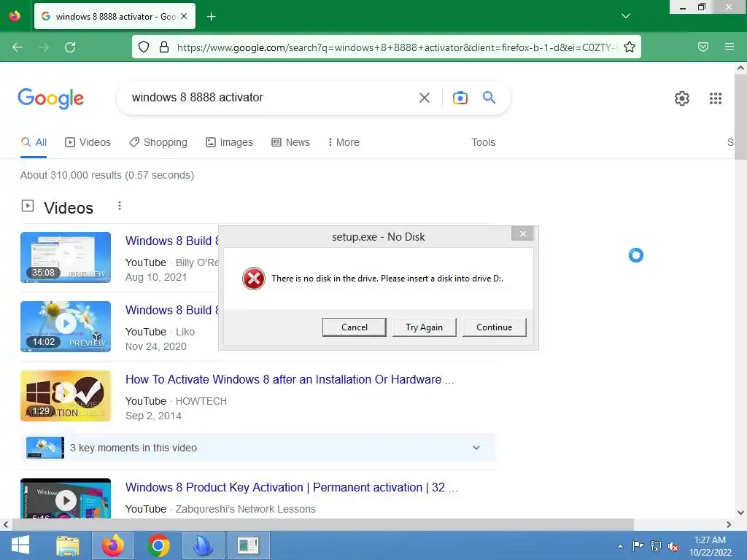The width and height of the screenshot is (747, 560).
Task: Expand 3 key moments in this video
Action: [x=258, y=448]
